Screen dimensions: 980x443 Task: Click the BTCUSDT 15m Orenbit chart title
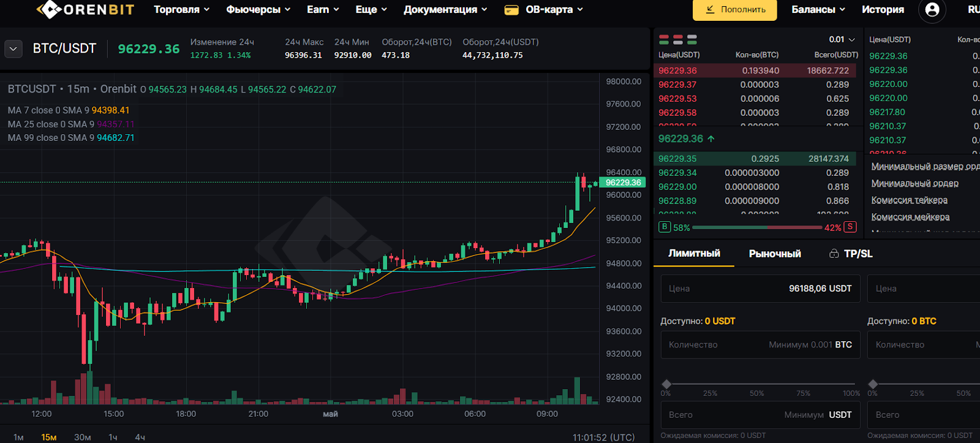(x=72, y=89)
